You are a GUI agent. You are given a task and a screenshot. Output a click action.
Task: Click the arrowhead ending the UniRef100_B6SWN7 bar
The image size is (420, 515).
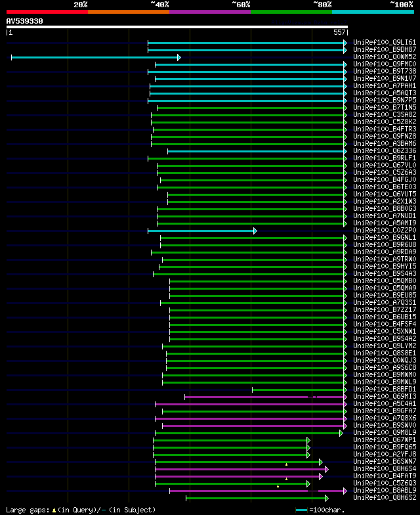pyautogui.click(x=321, y=462)
